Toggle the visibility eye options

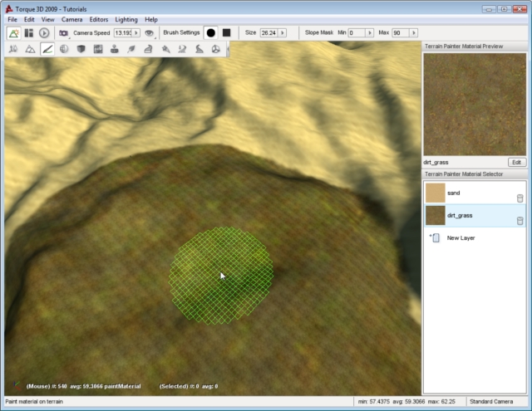coord(150,32)
